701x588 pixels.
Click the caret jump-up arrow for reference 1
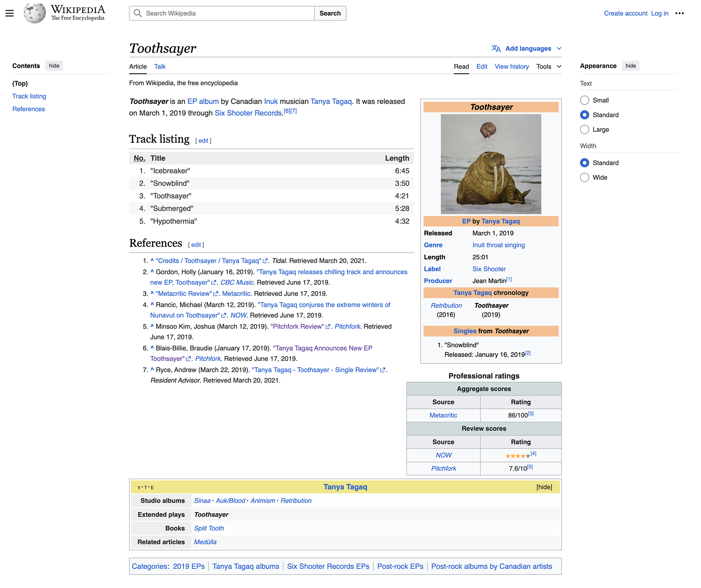point(152,260)
